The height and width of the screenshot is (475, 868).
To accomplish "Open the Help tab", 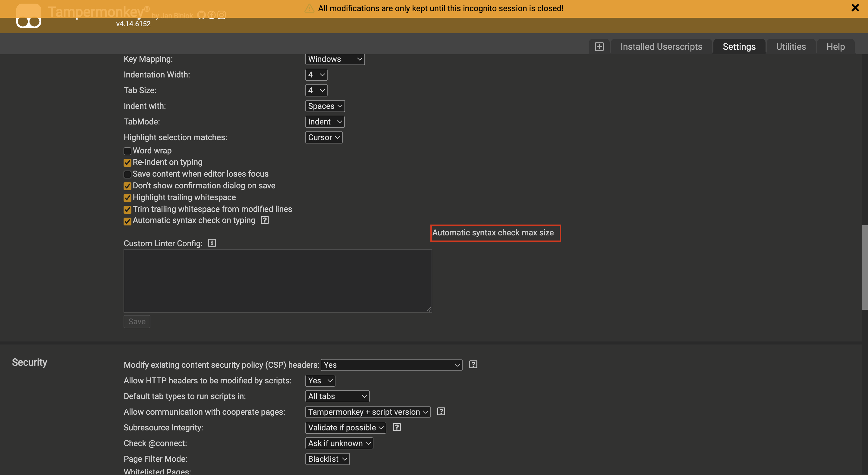I will (835, 46).
